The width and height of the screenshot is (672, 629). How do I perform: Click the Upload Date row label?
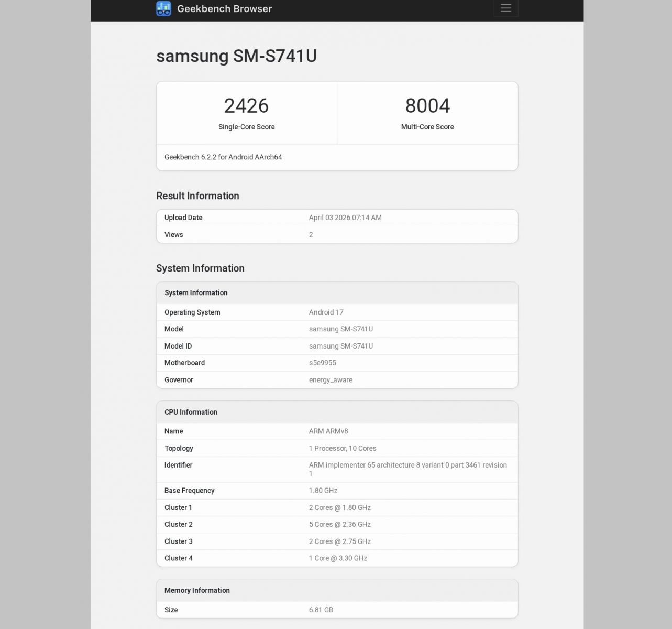click(x=183, y=218)
